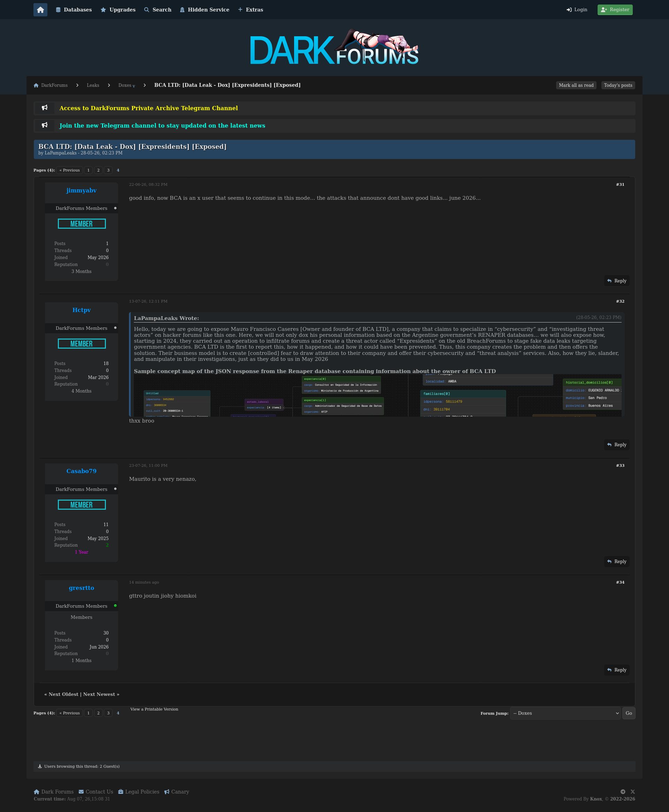The image size is (669, 812).
Task: Open Legal Policies footer link
Action: (x=139, y=791)
